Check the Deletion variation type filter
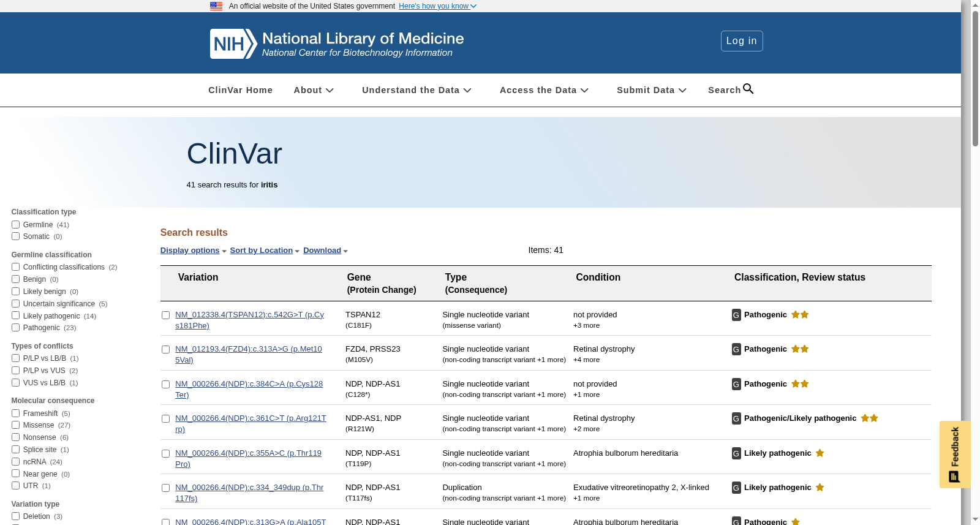The height and width of the screenshot is (525, 980). click(15, 516)
